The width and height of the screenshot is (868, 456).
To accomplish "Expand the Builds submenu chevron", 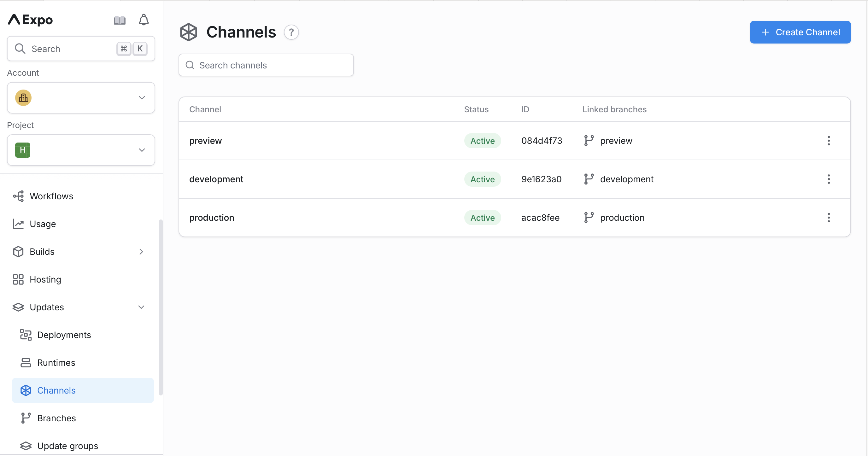I will (141, 252).
